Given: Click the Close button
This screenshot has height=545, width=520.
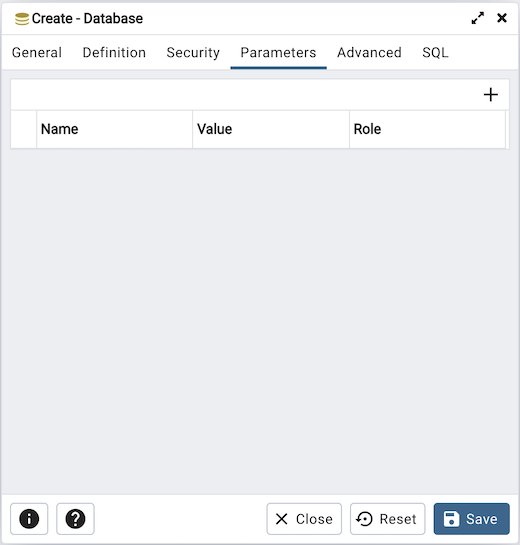Looking at the screenshot, I should pyautogui.click(x=304, y=519).
